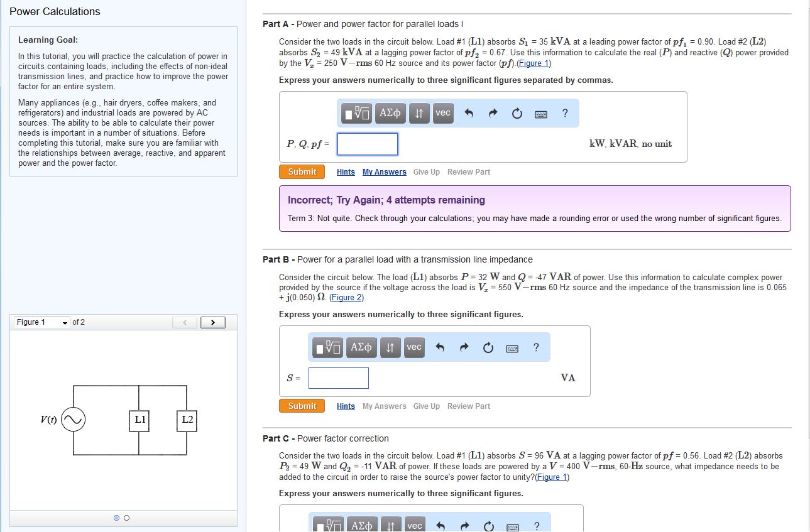
Task: Open Hints for Part A
Action: coord(346,172)
